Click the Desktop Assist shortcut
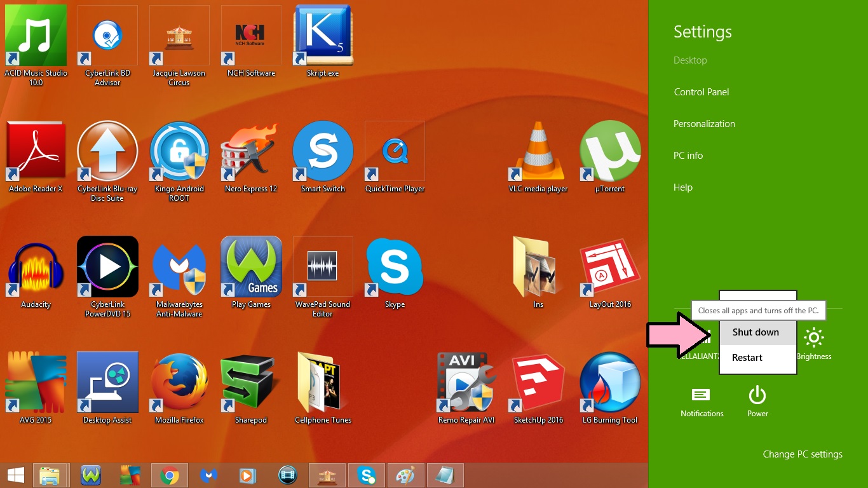 point(107,388)
